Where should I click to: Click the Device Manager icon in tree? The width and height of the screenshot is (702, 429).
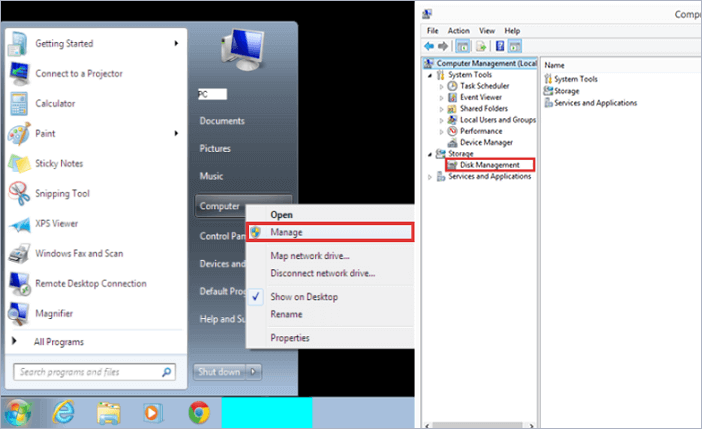(x=453, y=142)
